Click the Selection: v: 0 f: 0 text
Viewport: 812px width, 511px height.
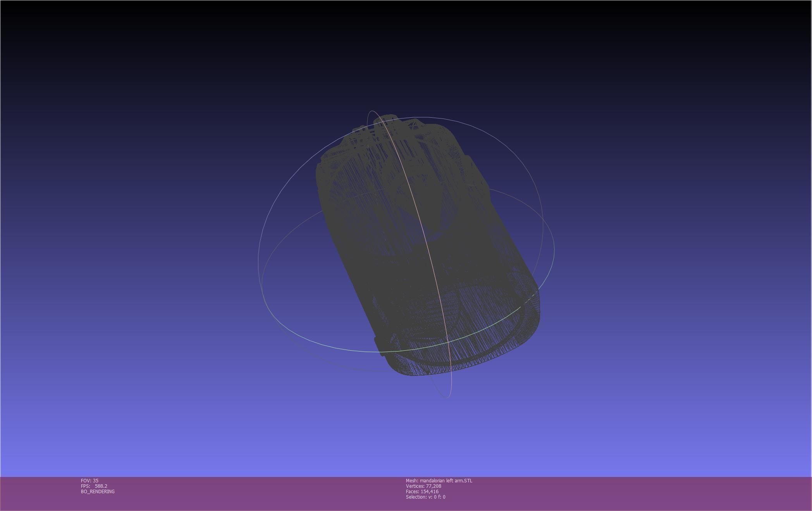(x=425, y=497)
